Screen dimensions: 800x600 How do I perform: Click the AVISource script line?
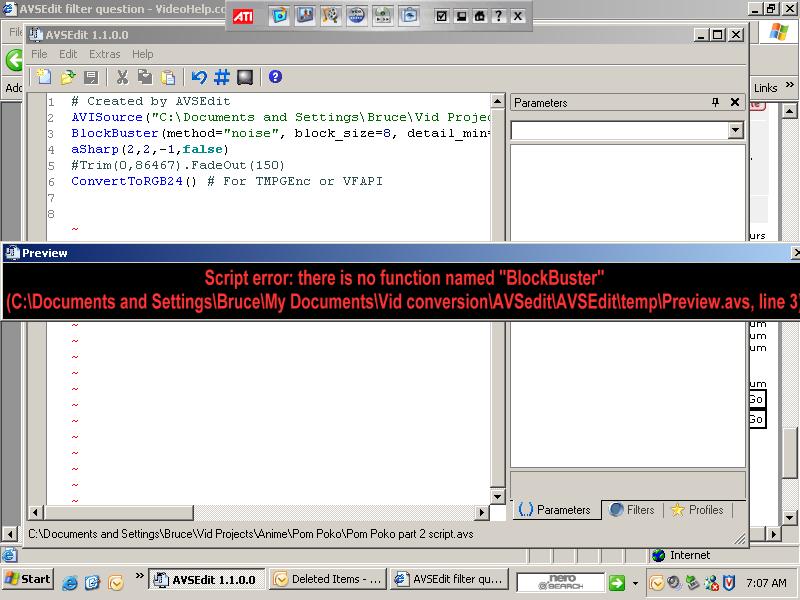(x=280, y=117)
